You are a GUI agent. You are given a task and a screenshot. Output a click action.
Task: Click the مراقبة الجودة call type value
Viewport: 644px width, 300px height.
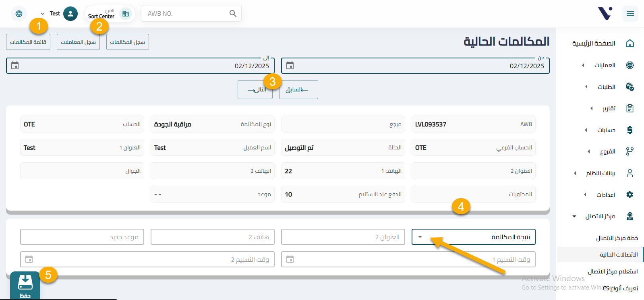tap(173, 124)
